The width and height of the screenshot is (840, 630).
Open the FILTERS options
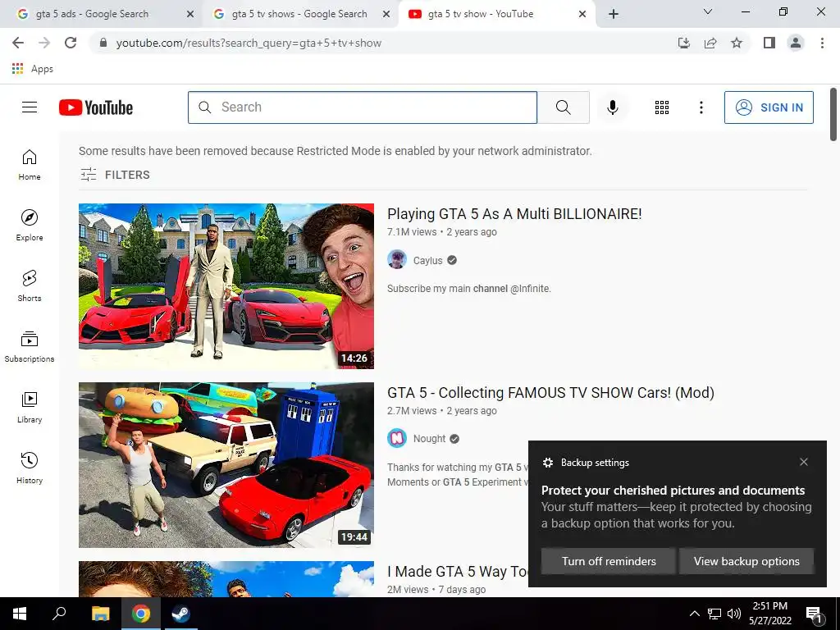point(115,175)
